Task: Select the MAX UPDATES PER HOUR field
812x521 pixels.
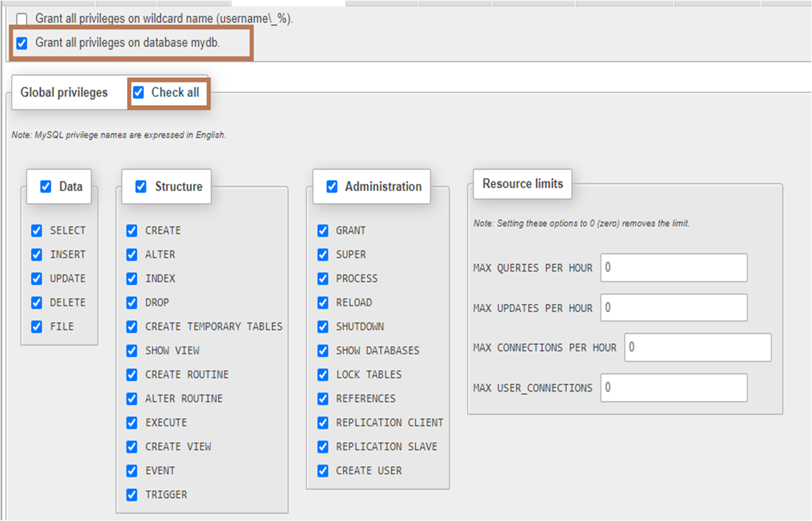Action: (x=673, y=308)
